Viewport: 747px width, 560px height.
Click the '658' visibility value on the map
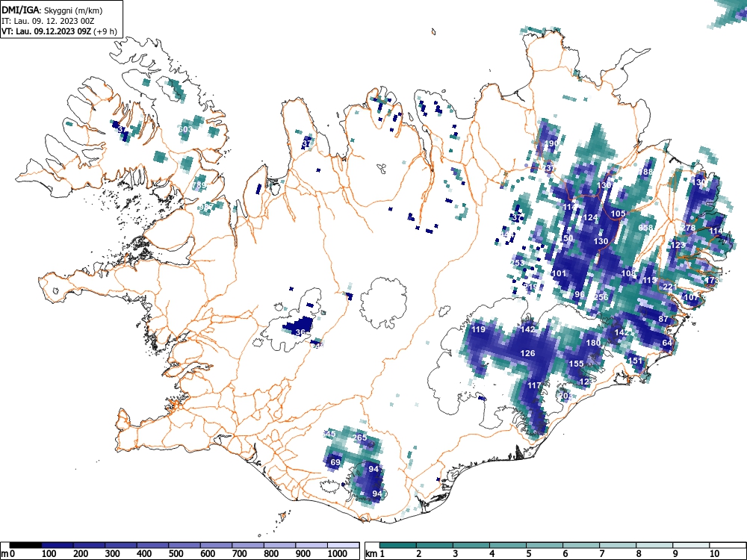click(645, 228)
